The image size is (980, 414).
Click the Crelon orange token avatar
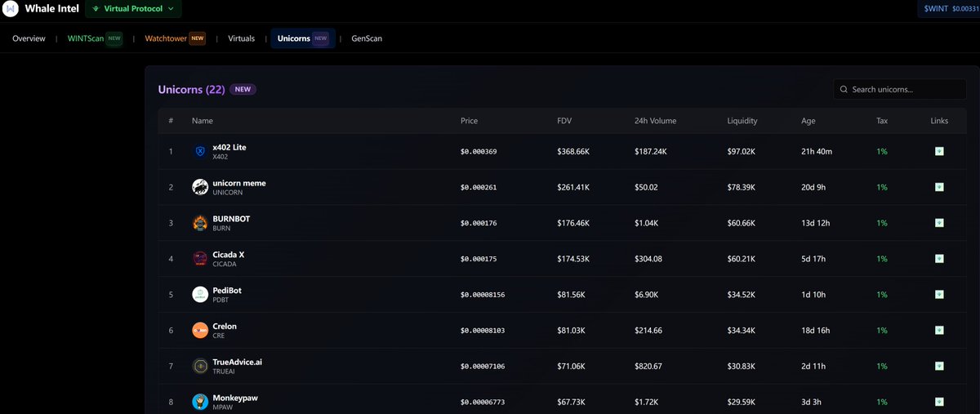click(x=200, y=330)
